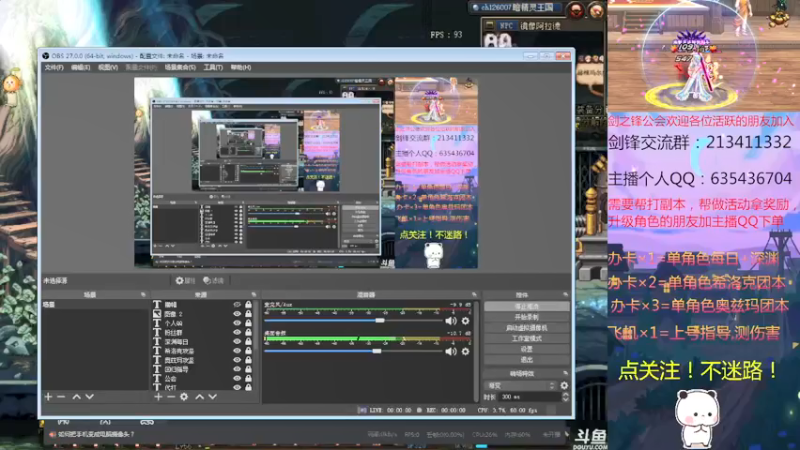This screenshot has height=450, width=800.
Task: Add a new scene with the plus icon in 场景 panel
Action: click(48, 396)
